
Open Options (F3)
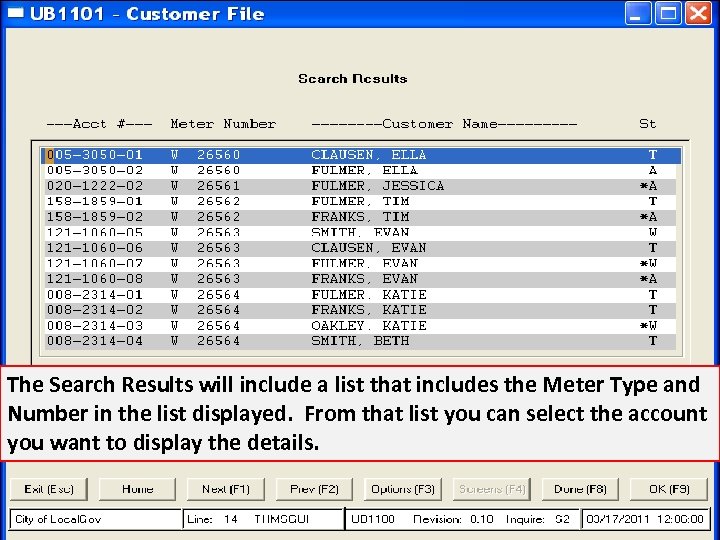(x=403, y=489)
